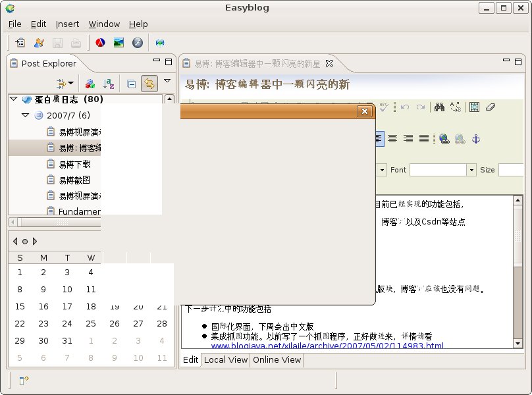Image resolution: width=532 pixels, height=395 pixels.
Task: Click the fast view icon in status bar
Action: (24, 381)
